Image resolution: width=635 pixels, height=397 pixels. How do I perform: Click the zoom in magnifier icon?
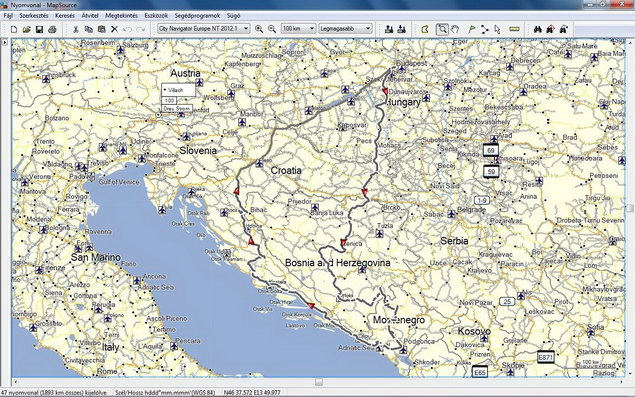259,29
